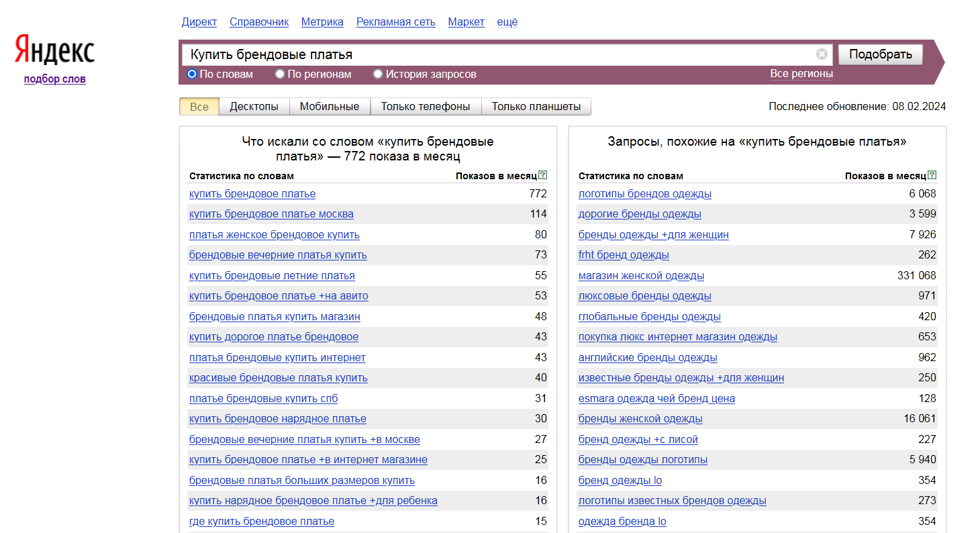The image size is (980, 533).
Task: Open query 'купить брендовое платье'
Action: coord(252,194)
